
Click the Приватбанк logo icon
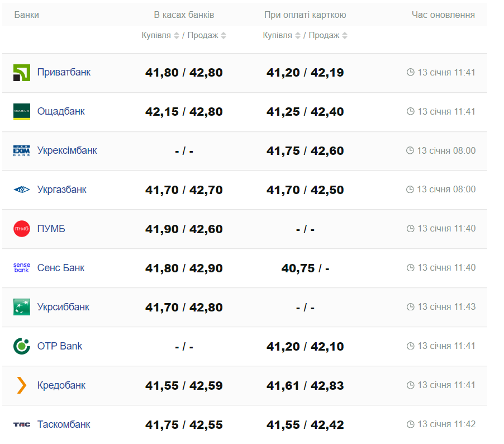click(x=22, y=73)
